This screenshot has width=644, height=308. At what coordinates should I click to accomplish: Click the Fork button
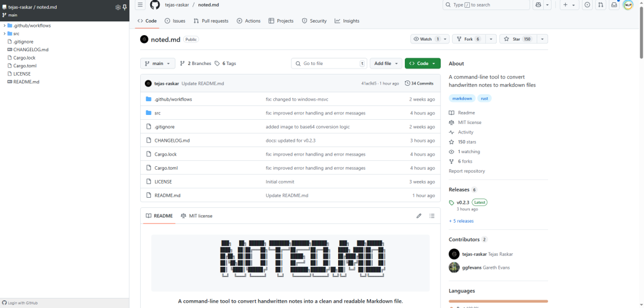[x=469, y=39]
